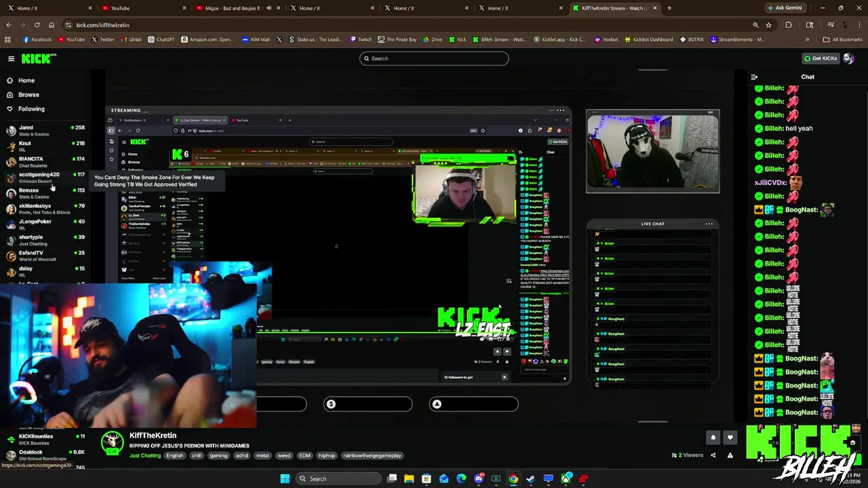Mute the Migos tab audio icon
Viewport: 868px width, 488px height.
click(269, 8)
